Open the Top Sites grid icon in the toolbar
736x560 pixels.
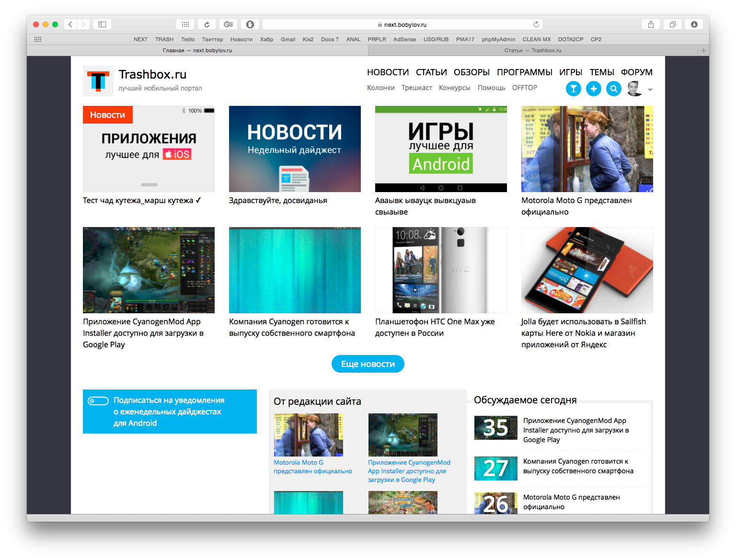coord(185,24)
